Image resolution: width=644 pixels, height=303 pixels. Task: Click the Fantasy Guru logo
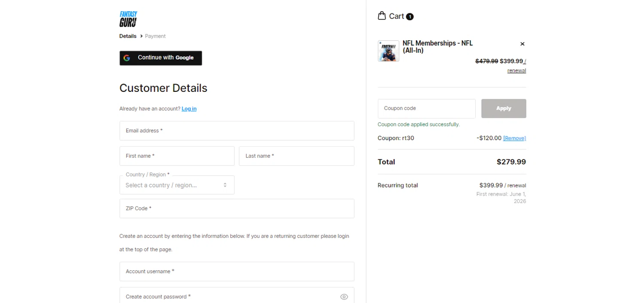(128, 19)
